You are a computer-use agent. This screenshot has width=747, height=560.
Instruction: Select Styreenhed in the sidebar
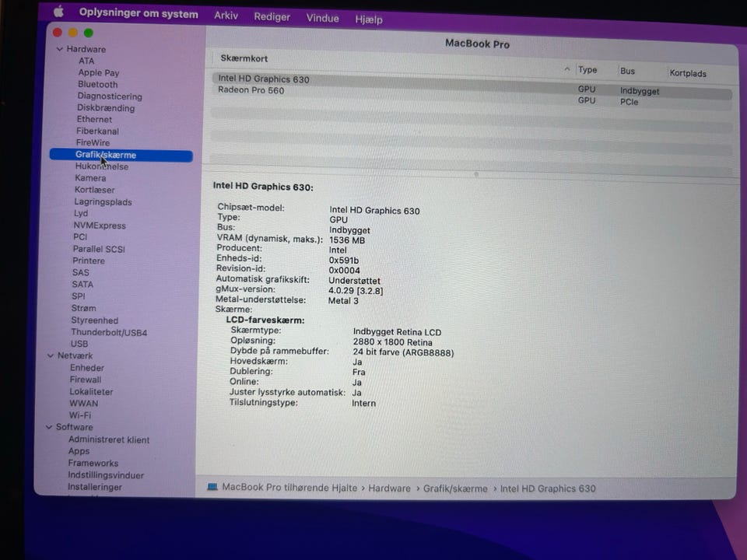click(94, 320)
